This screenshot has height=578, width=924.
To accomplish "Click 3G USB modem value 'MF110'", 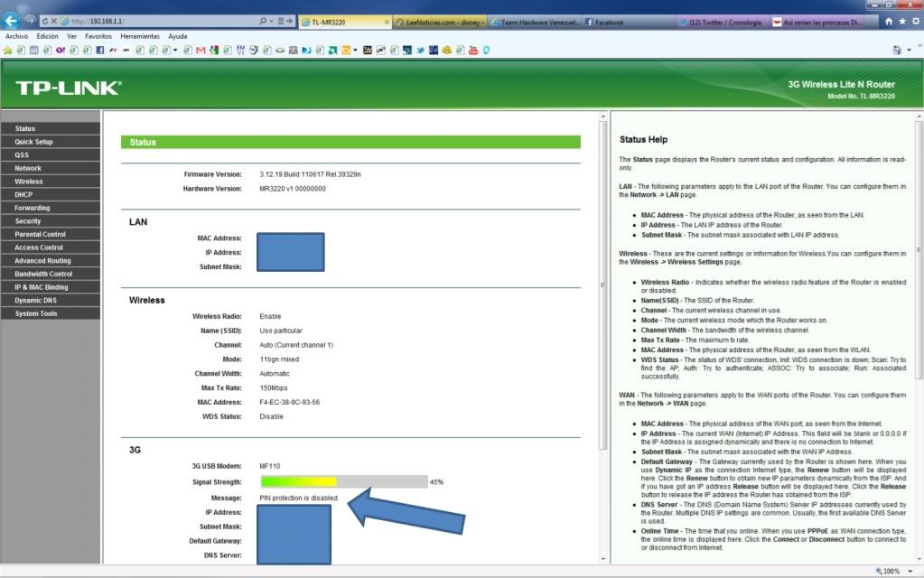I will 270,466.
